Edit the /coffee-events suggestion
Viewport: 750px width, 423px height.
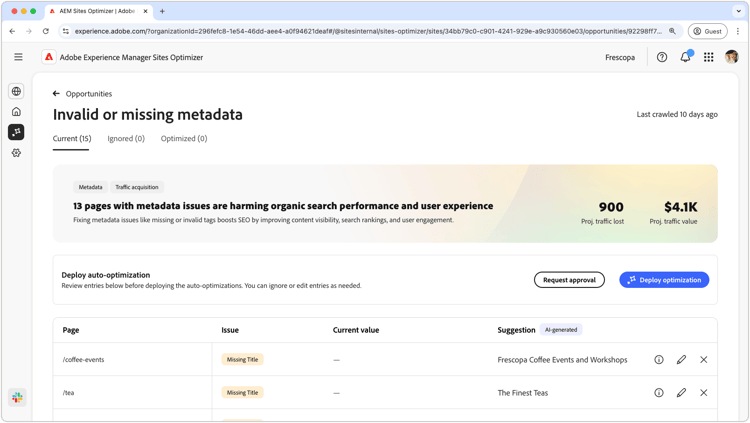coord(681,360)
